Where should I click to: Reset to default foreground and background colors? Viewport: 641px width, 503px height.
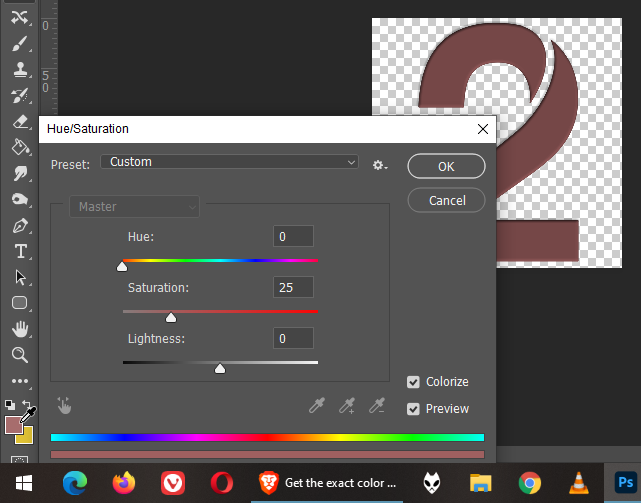[10, 405]
